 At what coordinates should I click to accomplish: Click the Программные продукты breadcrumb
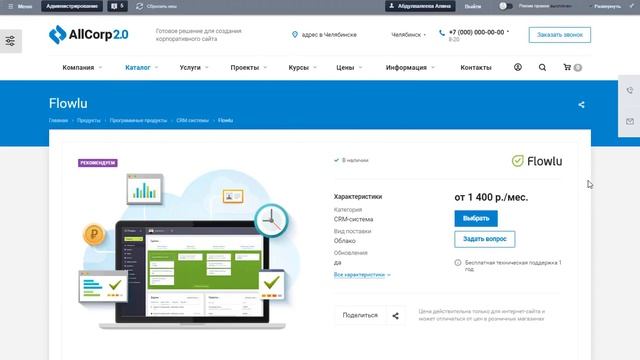coord(138,120)
